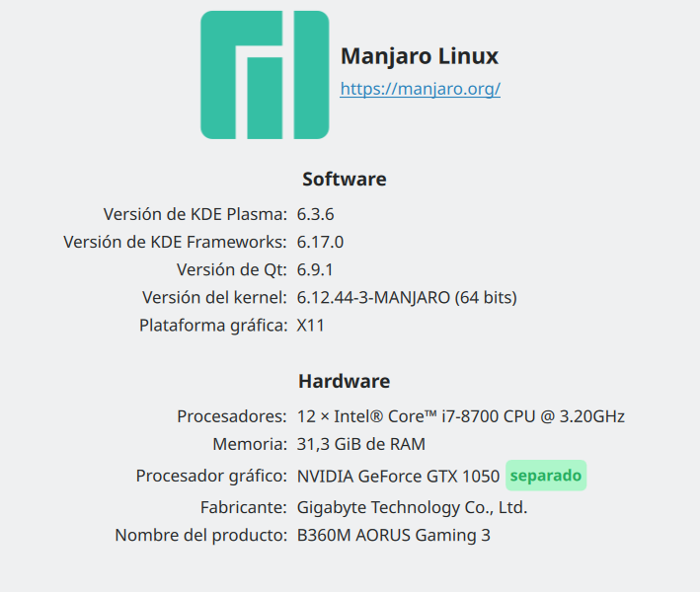
Task: Click the KDE Frameworks version value 6.17.0
Action: (x=320, y=242)
